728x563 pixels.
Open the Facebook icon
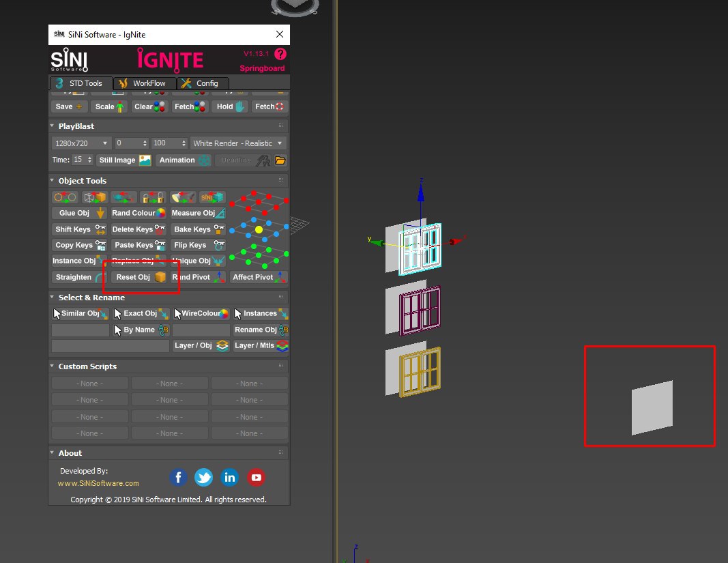pos(178,477)
